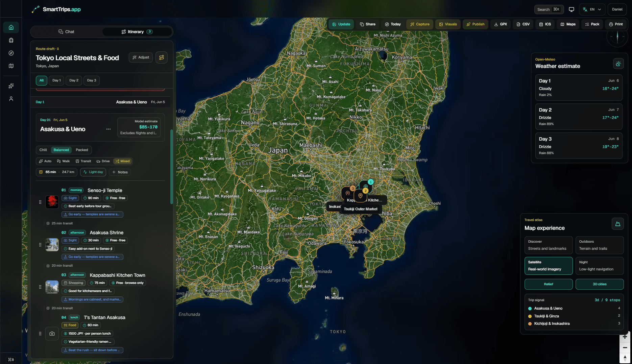Zoom in the map with plus button
The width and height of the screenshot is (632, 364).
[x=625, y=337]
